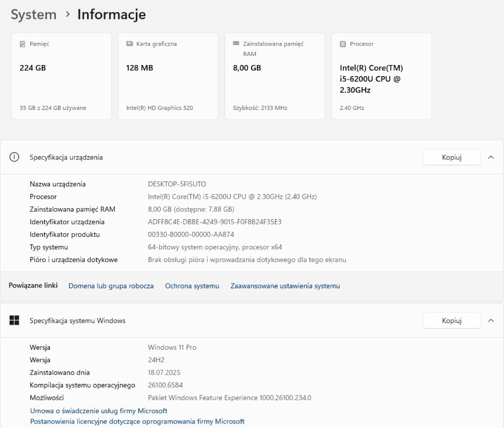Image resolution: width=504 pixels, height=428 pixels.
Task: Open the Karta graficzna 128 MB card
Action: pos(168,76)
